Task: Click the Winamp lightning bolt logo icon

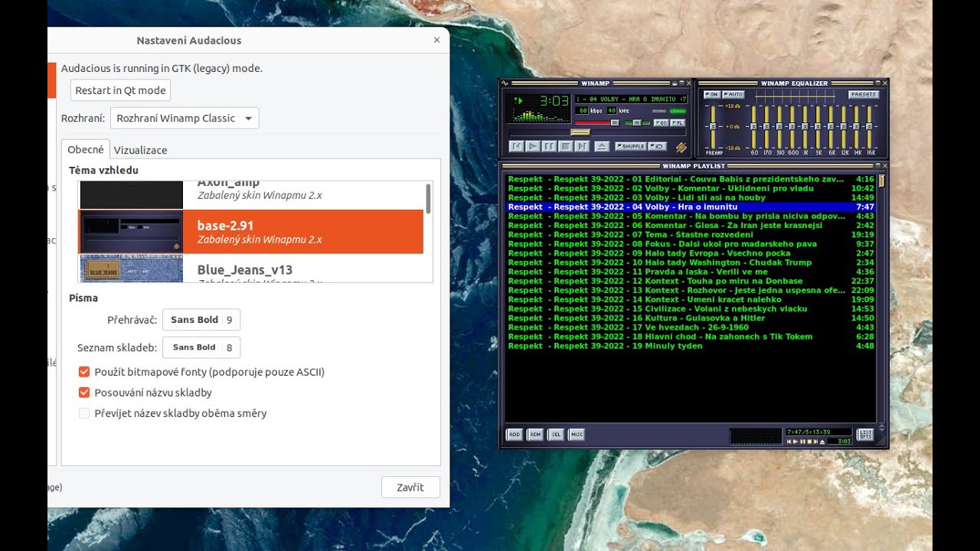Action: 681,147
